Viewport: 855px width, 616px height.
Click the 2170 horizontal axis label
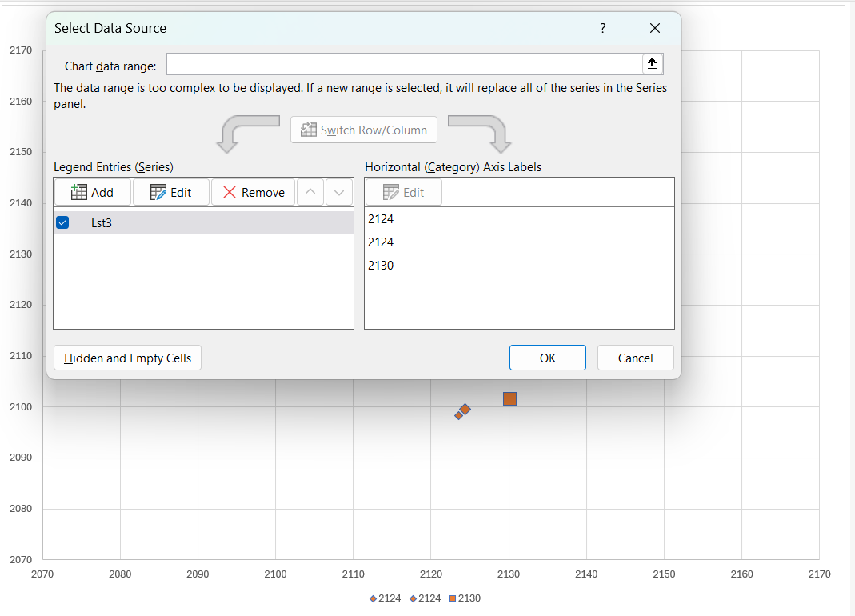[x=820, y=574]
